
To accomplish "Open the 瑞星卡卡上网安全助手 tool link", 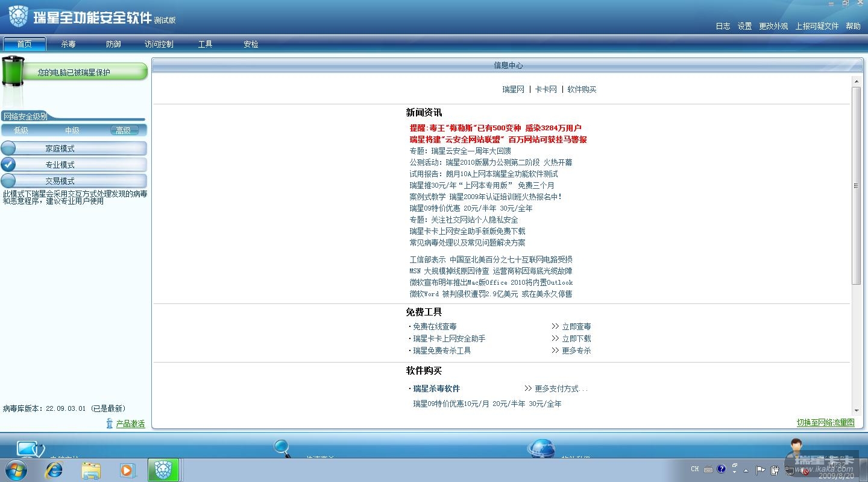I will (x=449, y=338).
